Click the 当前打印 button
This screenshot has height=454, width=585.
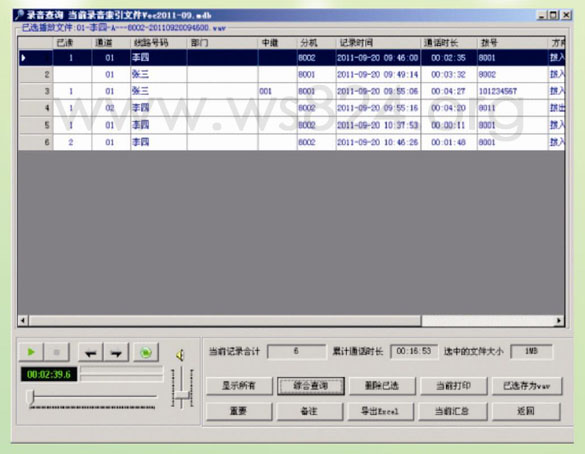click(454, 385)
